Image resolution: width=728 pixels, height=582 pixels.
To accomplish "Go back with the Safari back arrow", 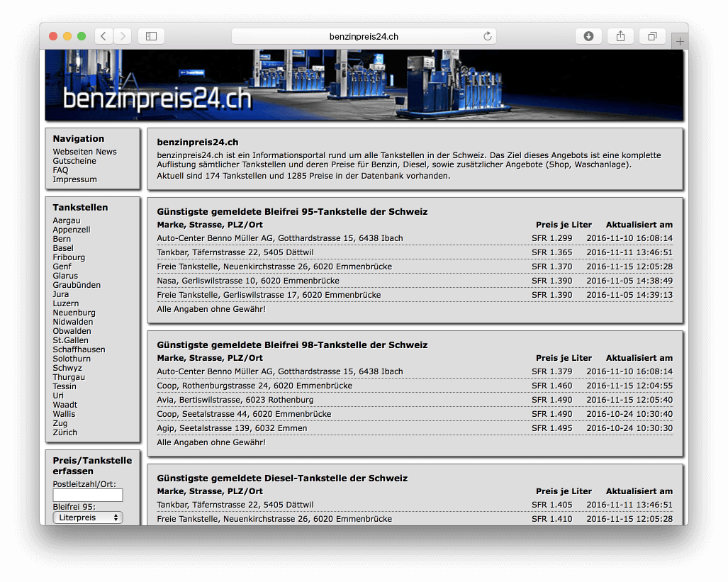I will pyautogui.click(x=104, y=36).
